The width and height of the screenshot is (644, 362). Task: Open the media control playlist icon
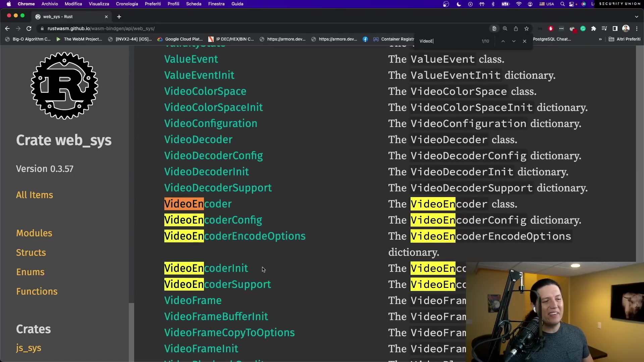point(604,28)
